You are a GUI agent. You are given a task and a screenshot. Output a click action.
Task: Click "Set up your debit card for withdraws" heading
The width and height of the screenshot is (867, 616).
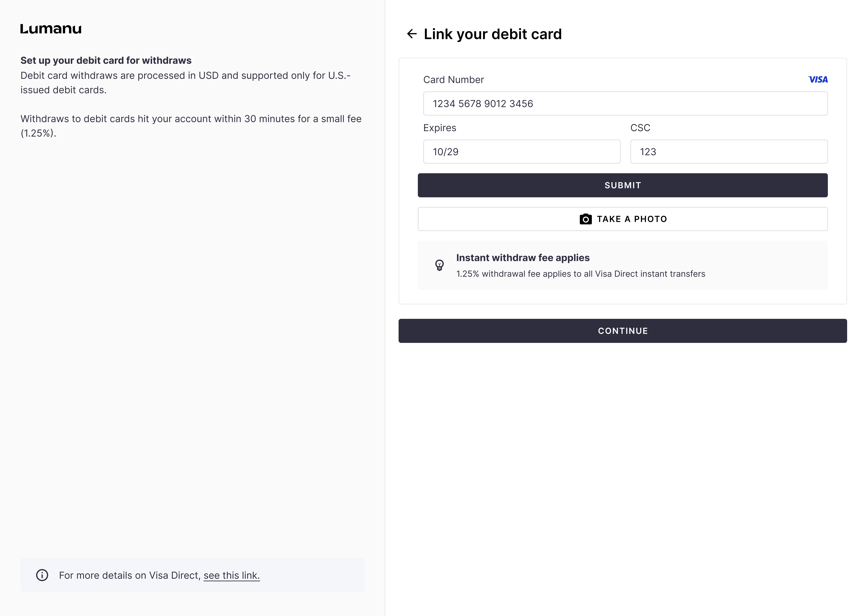pos(106,61)
